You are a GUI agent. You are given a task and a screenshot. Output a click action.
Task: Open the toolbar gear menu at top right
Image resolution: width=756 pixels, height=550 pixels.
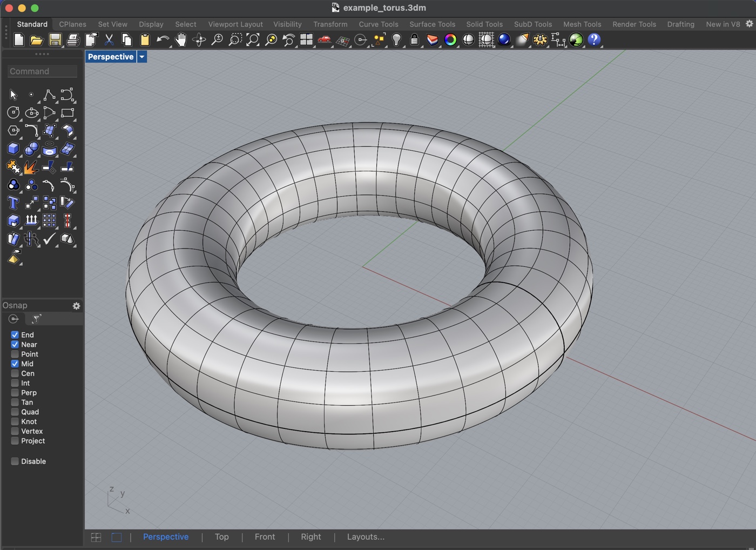tap(750, 24)
